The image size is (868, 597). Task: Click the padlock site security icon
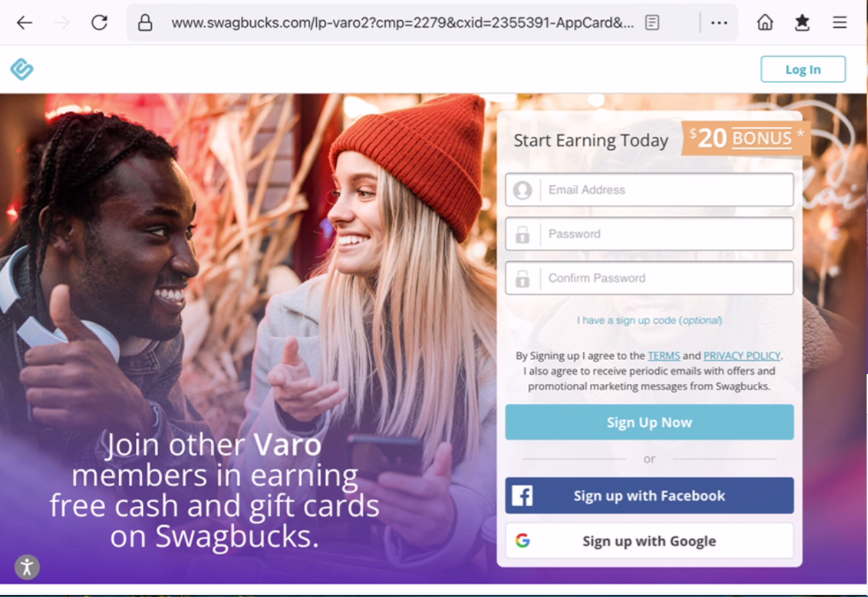pyautogui.click(x=145, y=23)
